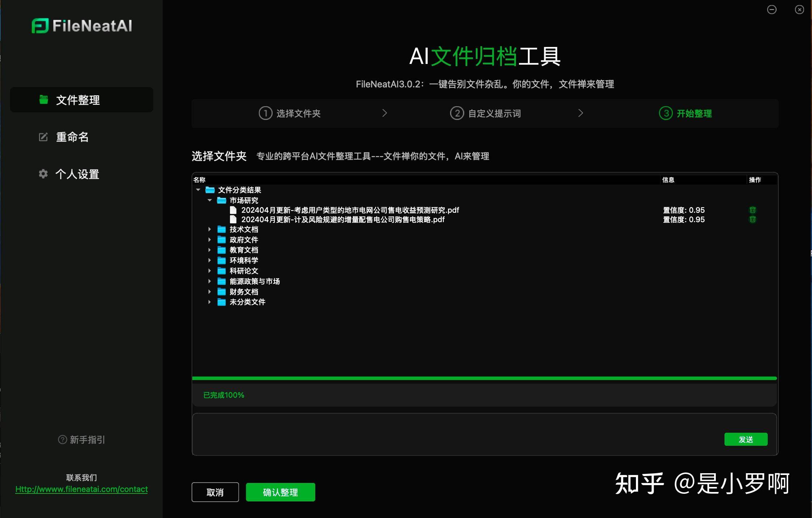
Task: Select the 未分类文件 folder icon
Action: [x=222, y=302]
